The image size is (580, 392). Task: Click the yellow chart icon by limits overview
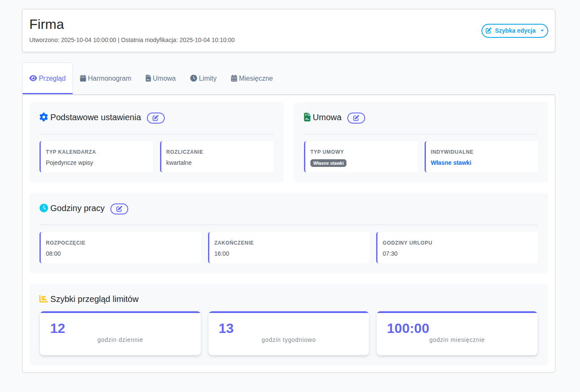pyautogui.click(x=43, y=299)
